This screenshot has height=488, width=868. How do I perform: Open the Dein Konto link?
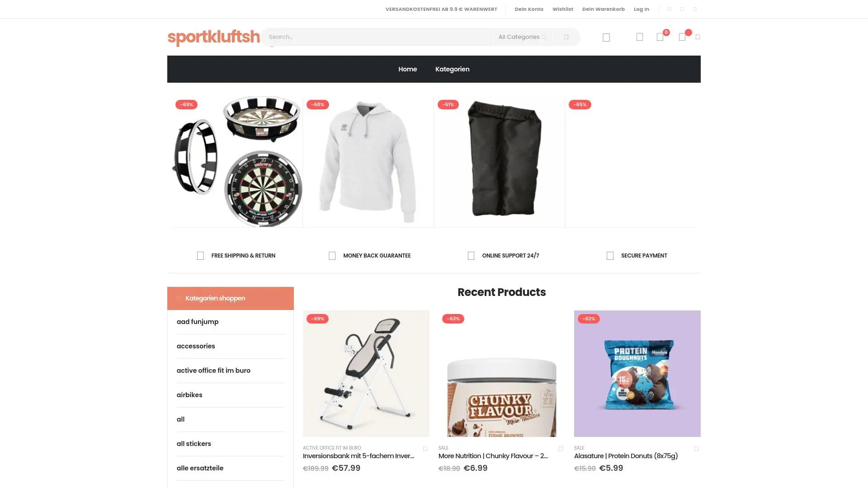tap(529, 9)
